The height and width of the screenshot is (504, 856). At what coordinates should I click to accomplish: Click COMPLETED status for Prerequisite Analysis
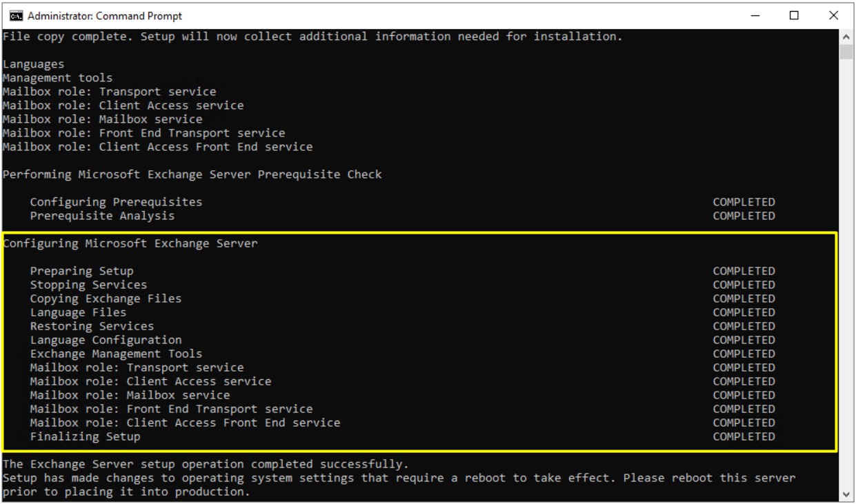744,216
